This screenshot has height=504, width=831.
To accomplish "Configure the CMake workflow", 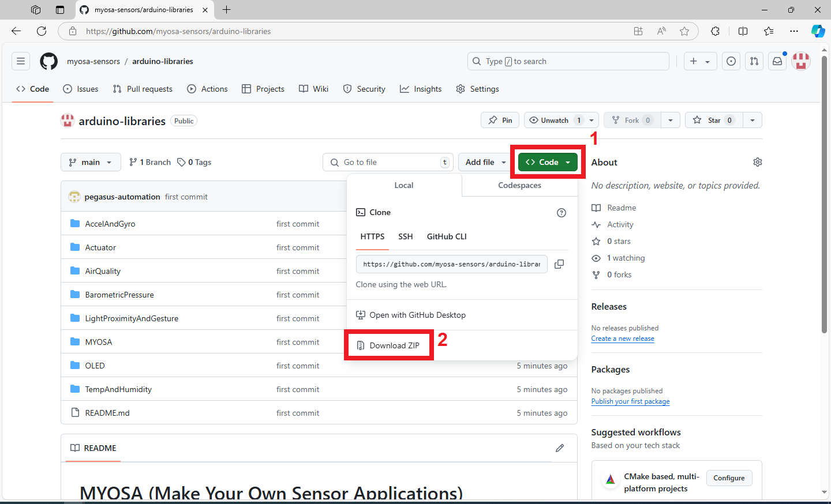I will pos(729,478).
